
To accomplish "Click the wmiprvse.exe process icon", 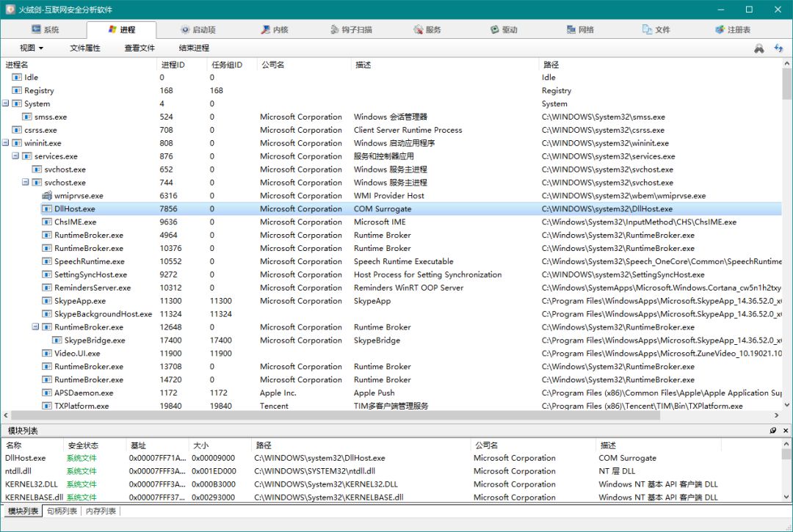I will point(47,196).
